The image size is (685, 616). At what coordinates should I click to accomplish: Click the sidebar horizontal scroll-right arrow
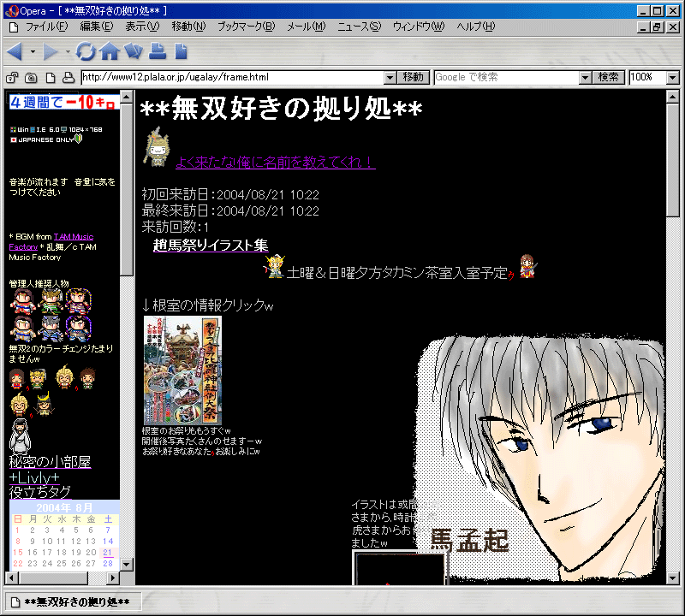[113, 578]
